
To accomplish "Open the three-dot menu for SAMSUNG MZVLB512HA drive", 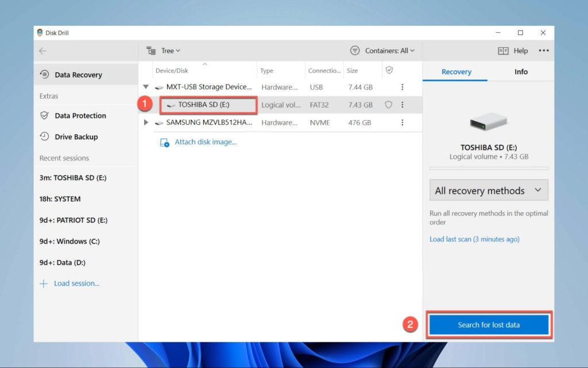I will pos(403,122).
